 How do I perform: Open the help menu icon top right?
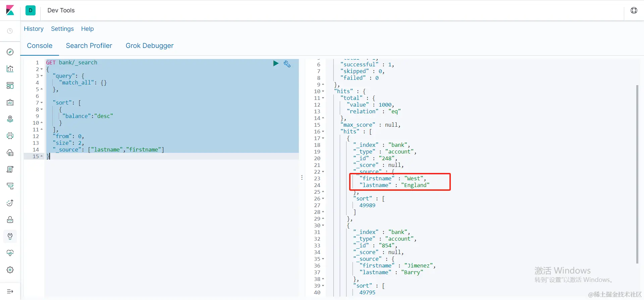(634, 10)
